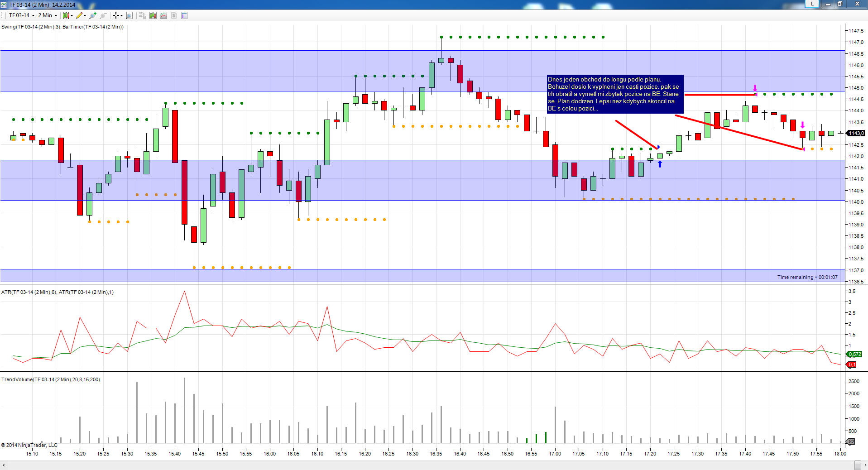Click the current price marker 1143,0
The height and width of the screenshot is (470, 868).
856,133
